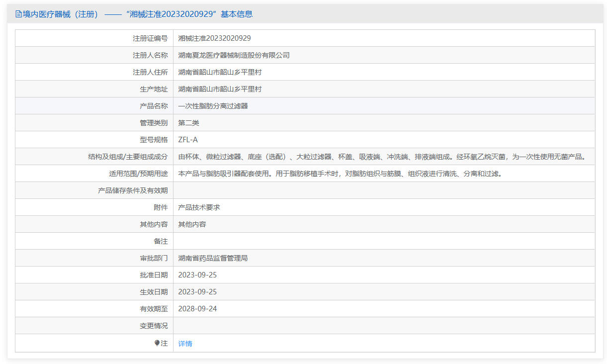
Task: Click the 结构及组成/主要组成成分 label
Action: 128,157
